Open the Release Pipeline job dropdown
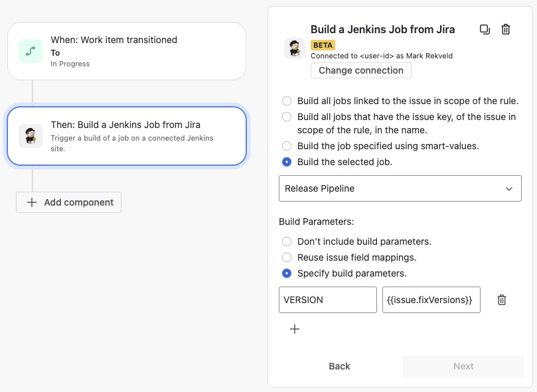This screenshot has width=537, height=392. 400,188
